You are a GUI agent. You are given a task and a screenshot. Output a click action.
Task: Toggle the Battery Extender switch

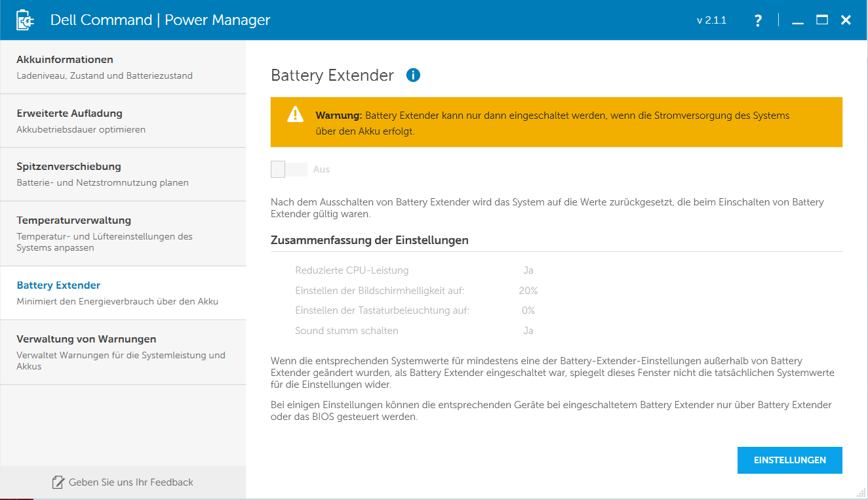pyautogui.click(x=288, y=169)
